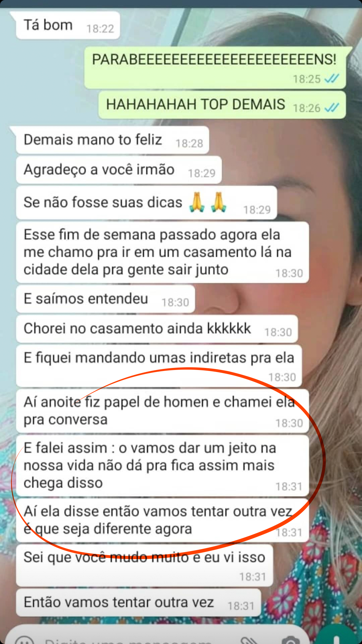
Task: Select 'E fiquei mandando umas indiretas' message
Action: click(x=159, y=366)
